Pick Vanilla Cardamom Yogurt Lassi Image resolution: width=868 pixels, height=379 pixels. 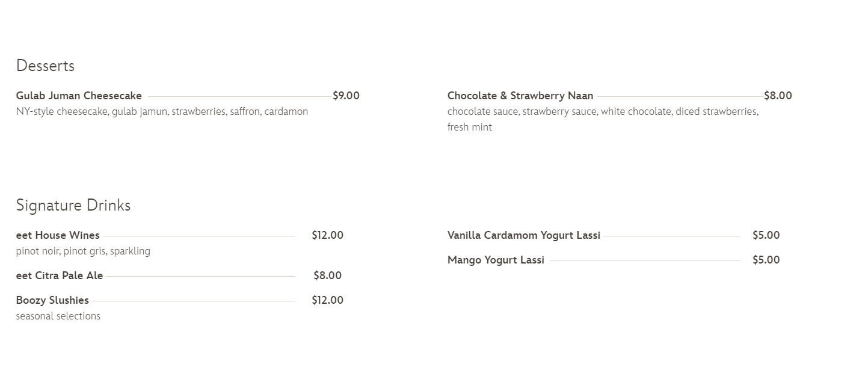coord(523,235)
